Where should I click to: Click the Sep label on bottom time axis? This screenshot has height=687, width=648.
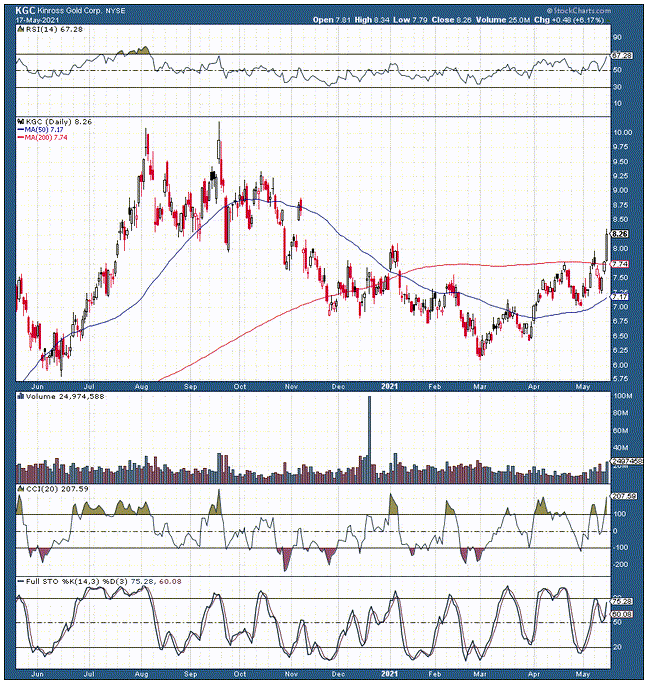click(191, 674)
